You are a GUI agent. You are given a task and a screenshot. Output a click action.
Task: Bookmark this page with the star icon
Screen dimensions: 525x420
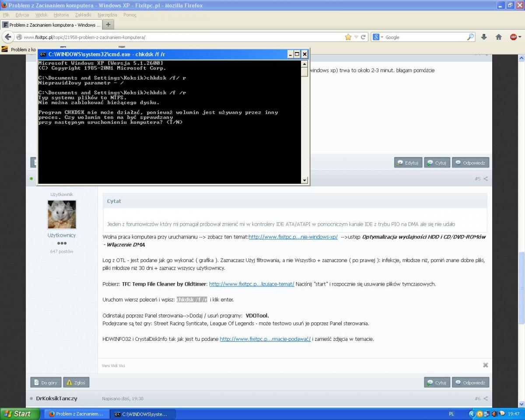(348, 37)
